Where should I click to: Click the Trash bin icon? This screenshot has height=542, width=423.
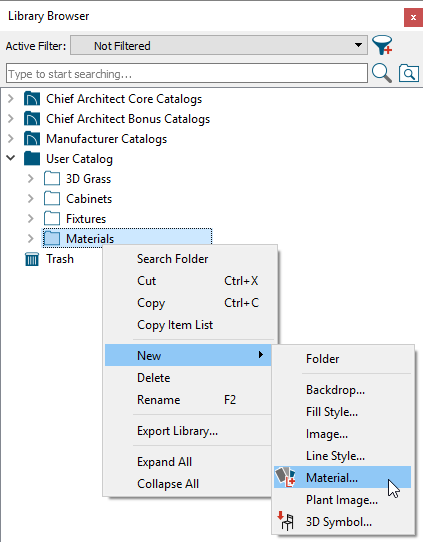click(32, 259)
